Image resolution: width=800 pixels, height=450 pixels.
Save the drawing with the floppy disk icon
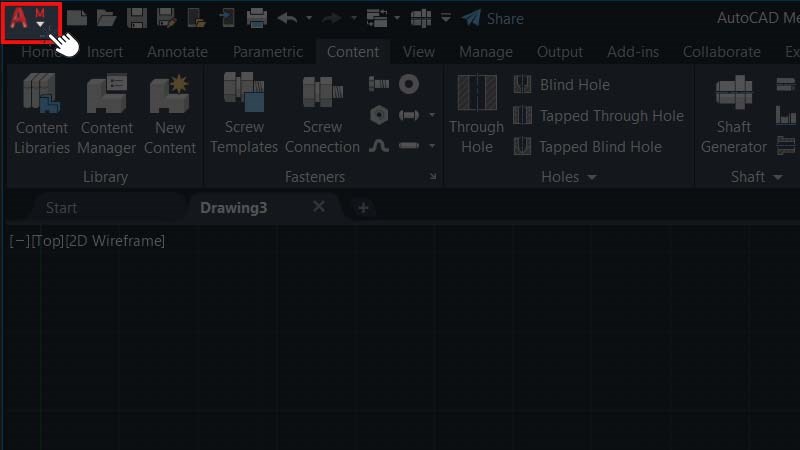point(137,18)
